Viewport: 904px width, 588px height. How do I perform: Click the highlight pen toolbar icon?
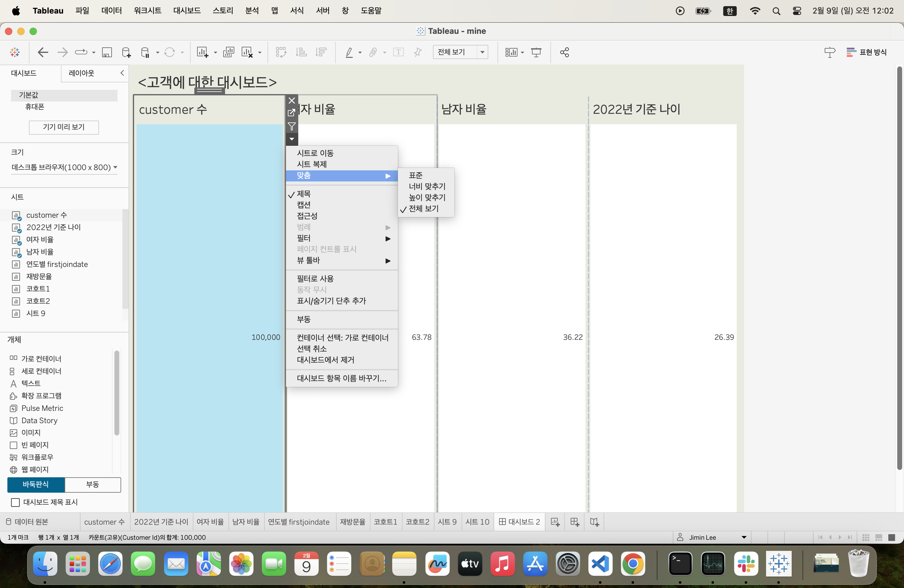(349, 52)
